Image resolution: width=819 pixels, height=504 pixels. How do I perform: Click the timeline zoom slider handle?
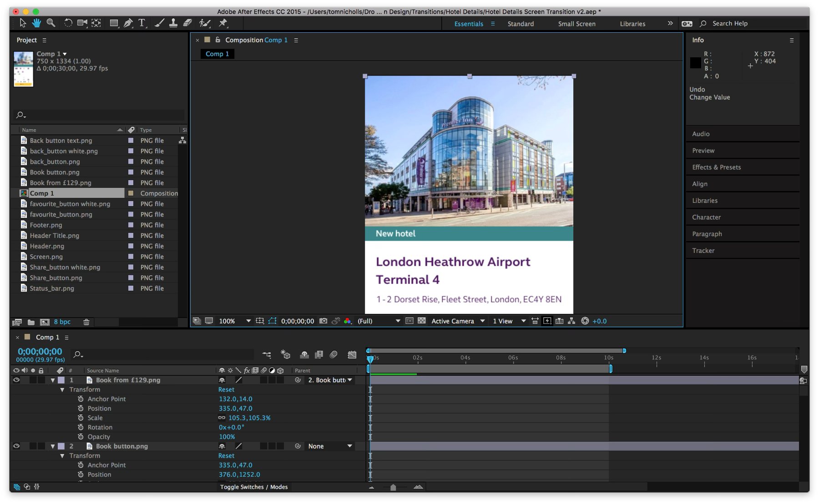click(393, 487)
